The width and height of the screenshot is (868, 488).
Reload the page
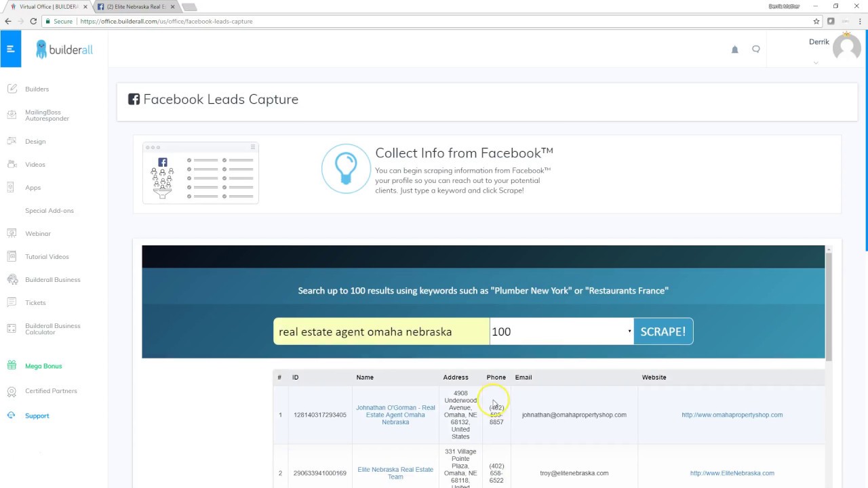pos(33,21)
